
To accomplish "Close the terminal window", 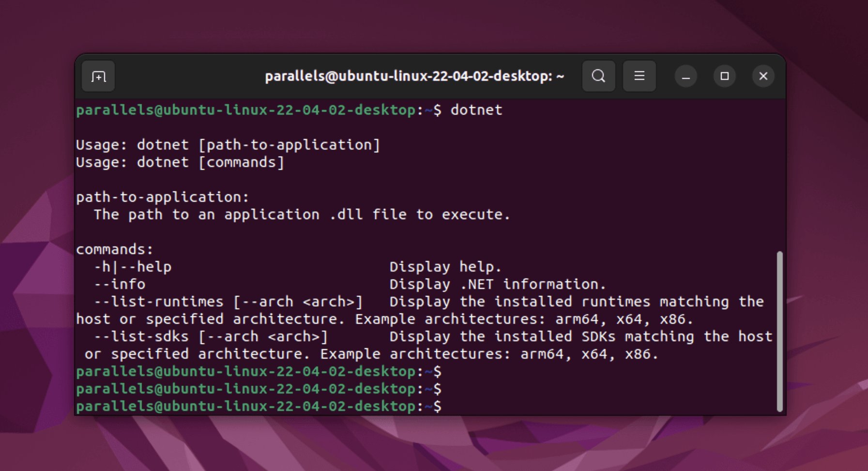I will click(763, 76).
